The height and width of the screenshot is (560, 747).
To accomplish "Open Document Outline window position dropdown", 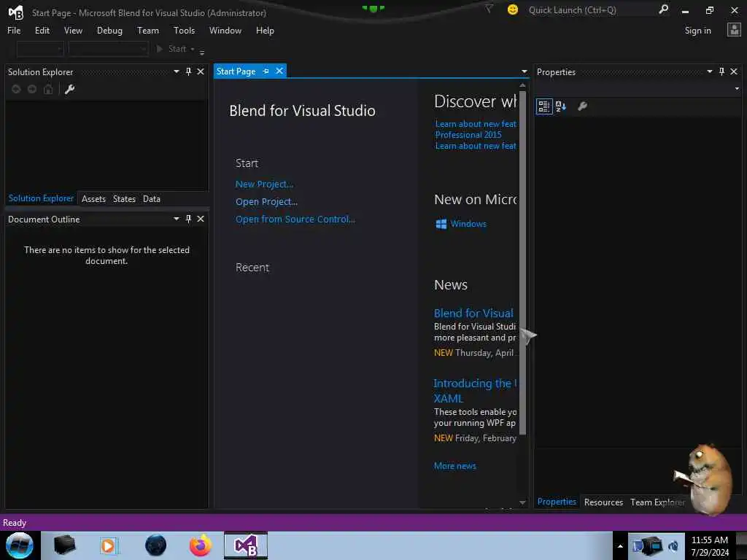I will tap(177, 219).
